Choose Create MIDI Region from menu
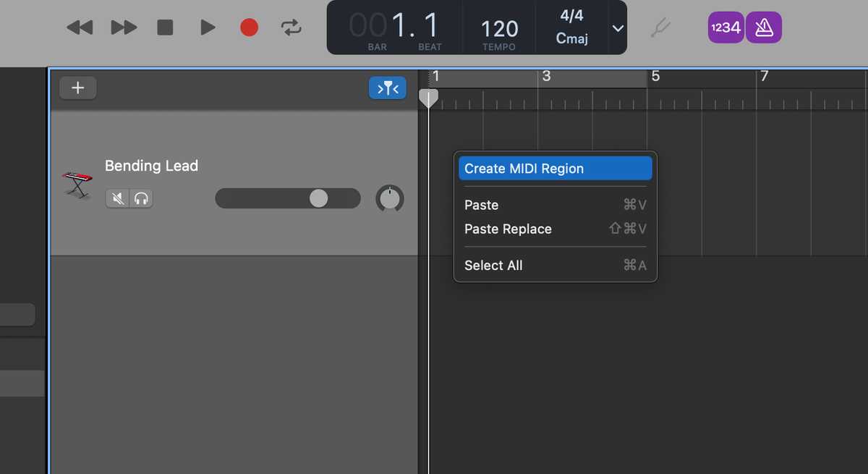The height and width of the screenshot is (474, 868). point(555,169)
